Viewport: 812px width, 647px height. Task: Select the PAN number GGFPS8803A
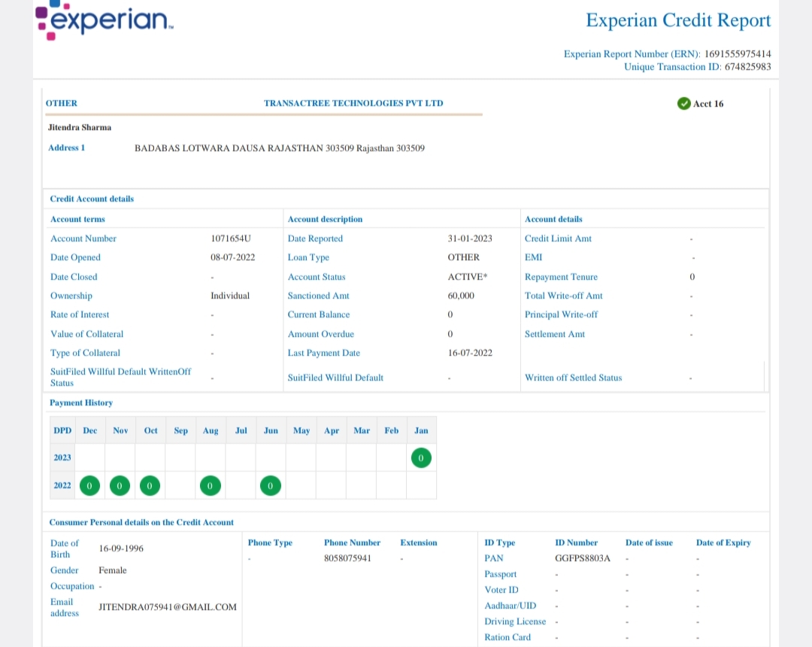coord(583,559)
